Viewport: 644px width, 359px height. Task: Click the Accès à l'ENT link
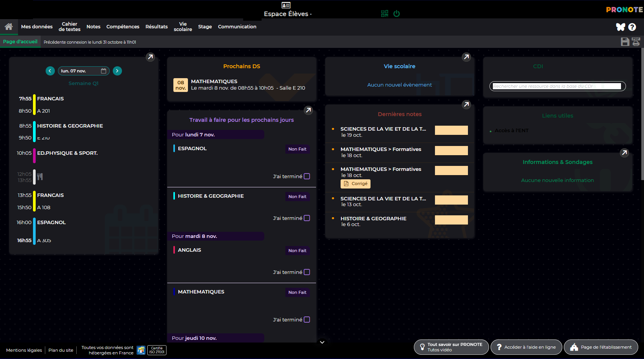click(x=511, y=131)
